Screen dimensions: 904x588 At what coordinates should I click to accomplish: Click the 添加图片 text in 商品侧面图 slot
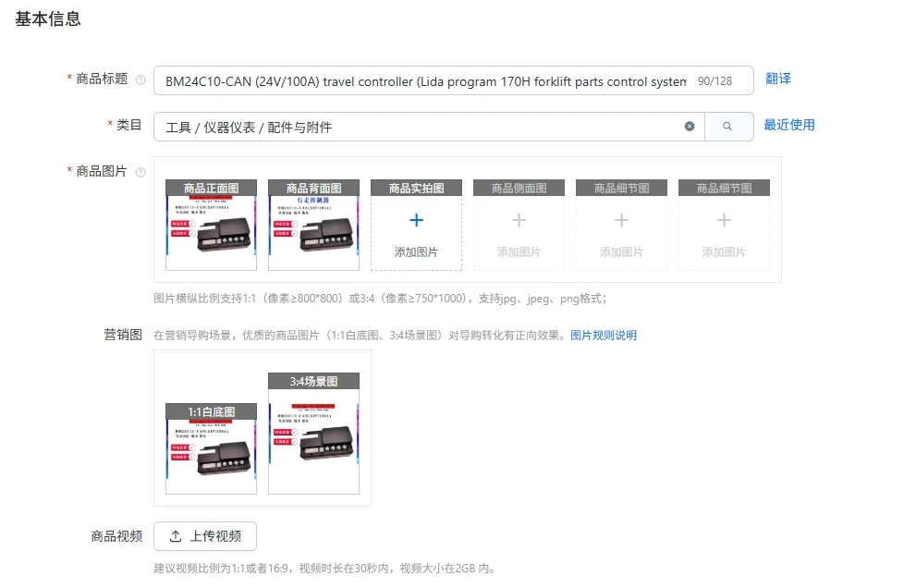(x=519, y=251)
